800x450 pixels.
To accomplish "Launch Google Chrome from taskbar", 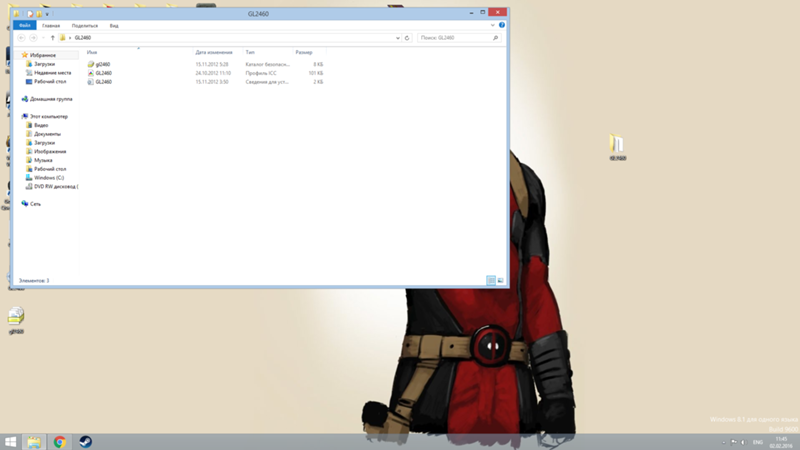I will pos(60,442).
